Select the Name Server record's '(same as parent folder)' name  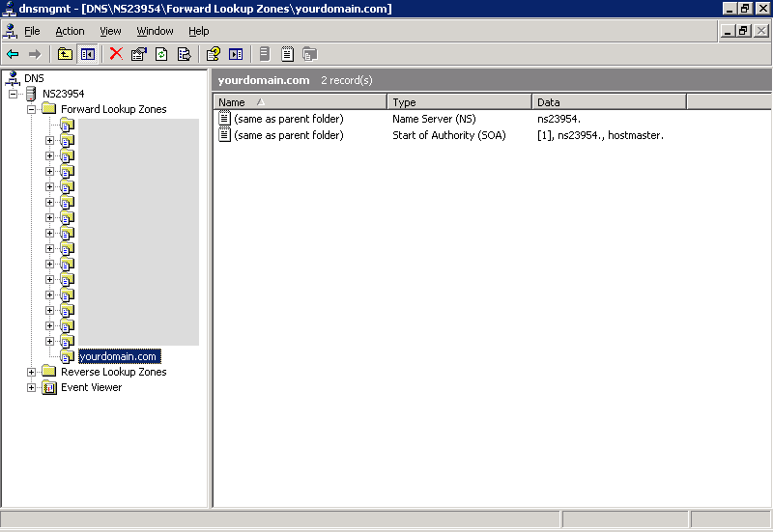point(288,119)
